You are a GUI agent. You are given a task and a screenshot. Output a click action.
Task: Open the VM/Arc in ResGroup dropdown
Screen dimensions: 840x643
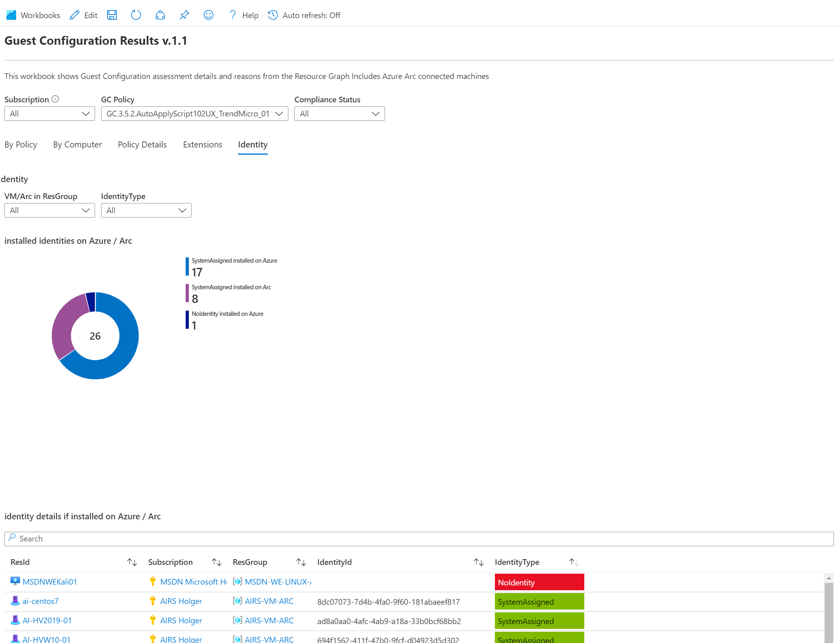click(50, 210)
